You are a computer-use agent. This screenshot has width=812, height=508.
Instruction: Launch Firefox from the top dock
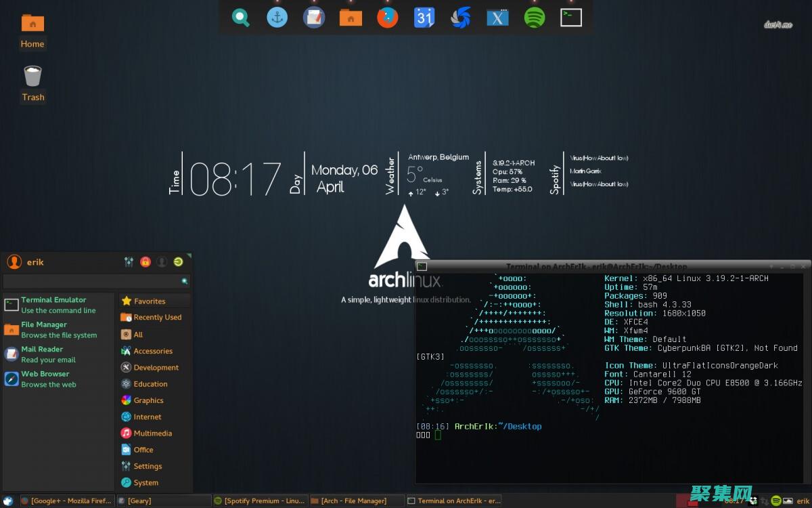[386, 17]
